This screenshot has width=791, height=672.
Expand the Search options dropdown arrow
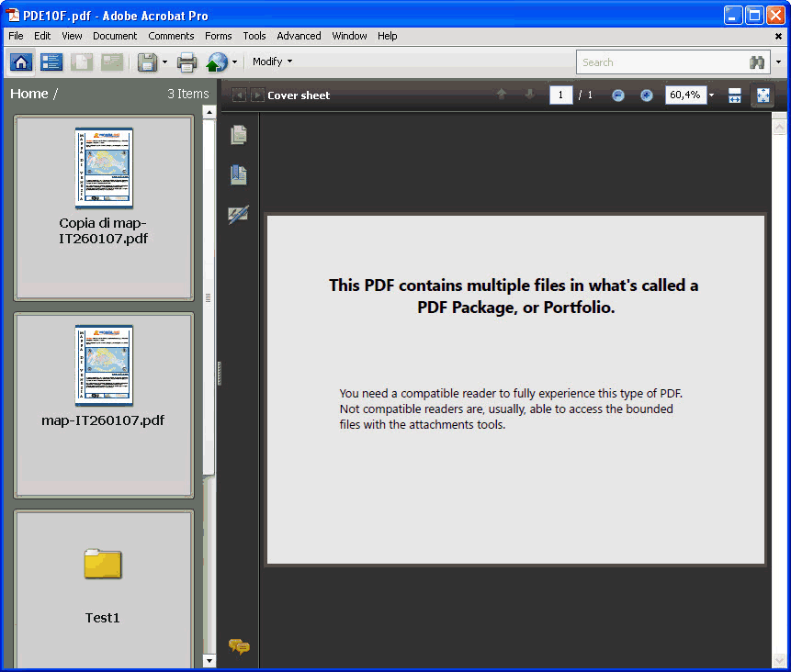(x=778, y=62)
